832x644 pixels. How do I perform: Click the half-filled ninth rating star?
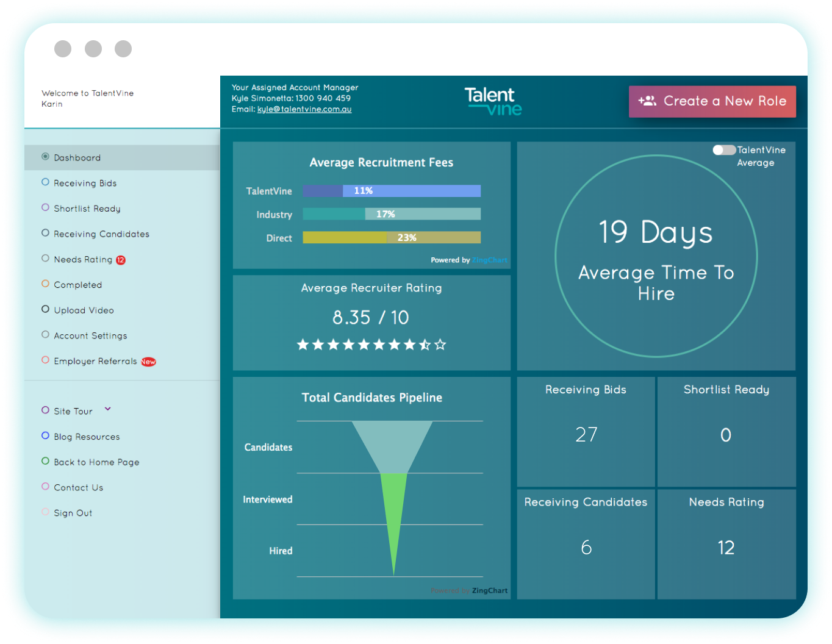coord(425,345)
